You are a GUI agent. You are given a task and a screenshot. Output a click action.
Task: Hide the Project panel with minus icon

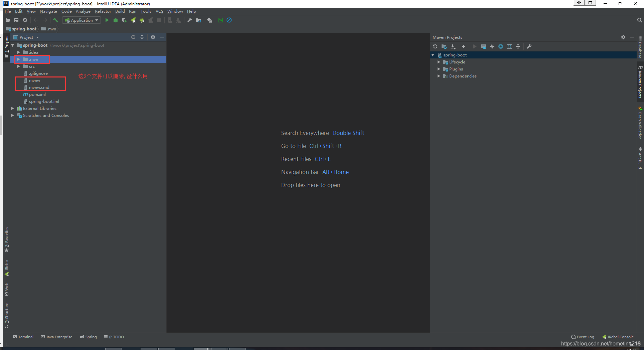[x=162, y=37]
